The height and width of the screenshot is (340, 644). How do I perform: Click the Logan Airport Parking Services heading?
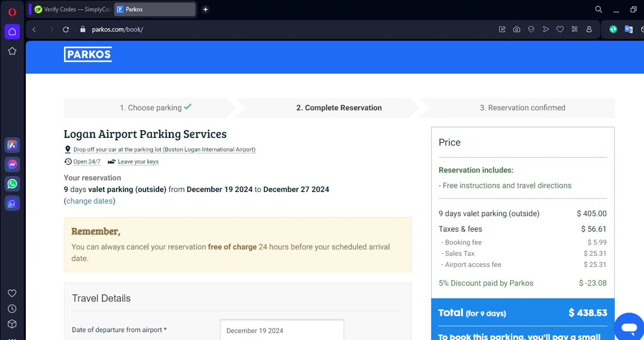coord(145,134)
